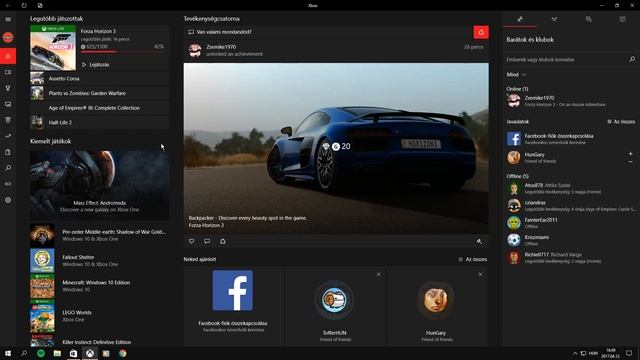640x360 pixels.
Task: Open the hamburger navigation menu
Action: tap(8, 19)
